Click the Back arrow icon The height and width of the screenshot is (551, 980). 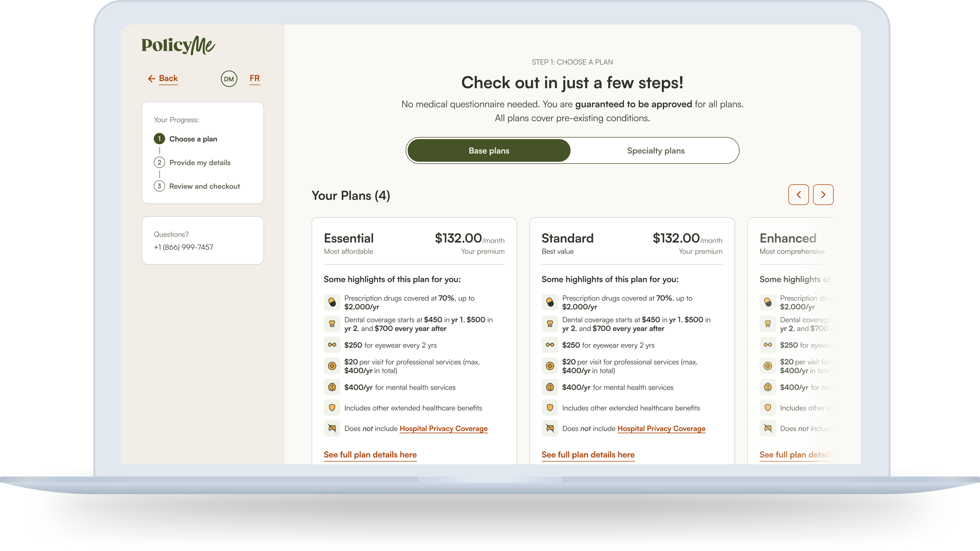click(x=151, y=78)
